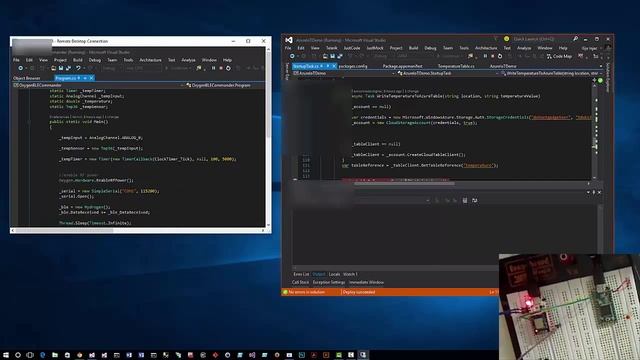Image resolution: width=640 pixels, height=360 pixels.
Task: Switch to Object Browser tab in Remote Desktop
Action: point(27,78)
